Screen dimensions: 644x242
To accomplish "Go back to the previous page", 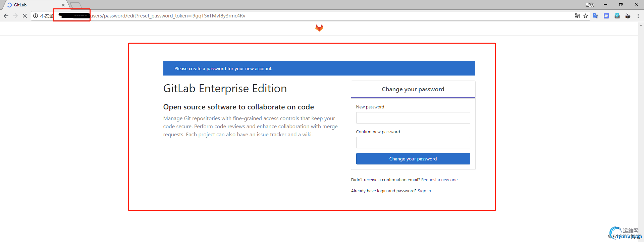I will click(x=6, y=16).
